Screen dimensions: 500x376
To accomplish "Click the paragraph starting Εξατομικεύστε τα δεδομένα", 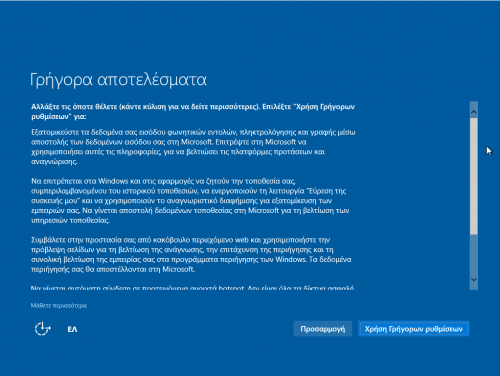I will (x=193, y=147).
